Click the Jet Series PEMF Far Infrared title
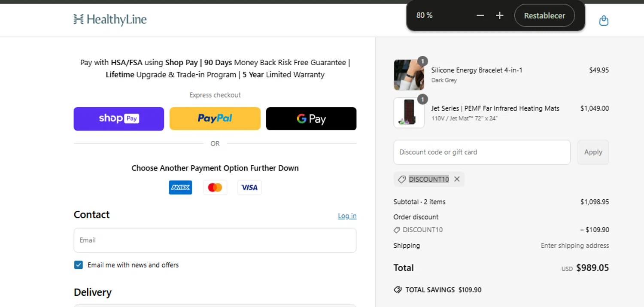The width and height of the screenshot is (644, 307). tap(495, 108)
